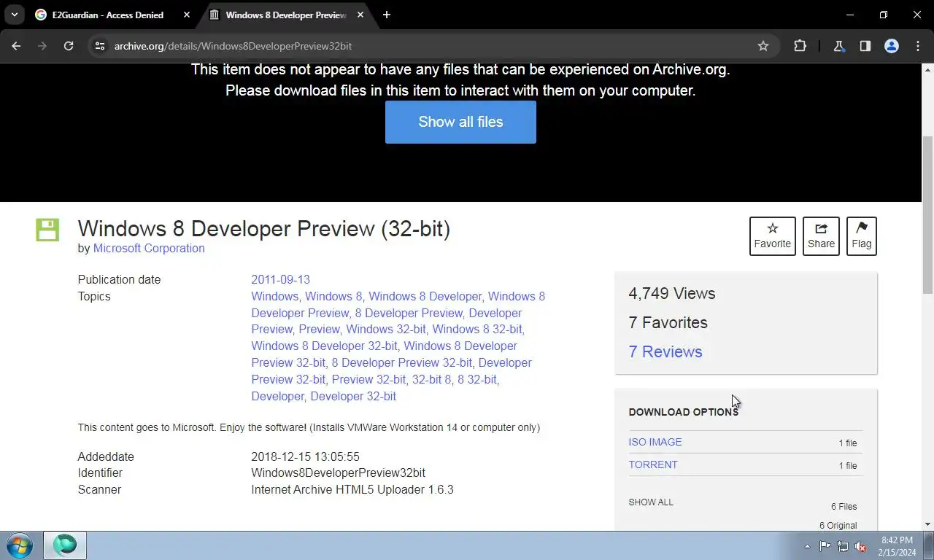Go back to previous page

click(16, 46)
